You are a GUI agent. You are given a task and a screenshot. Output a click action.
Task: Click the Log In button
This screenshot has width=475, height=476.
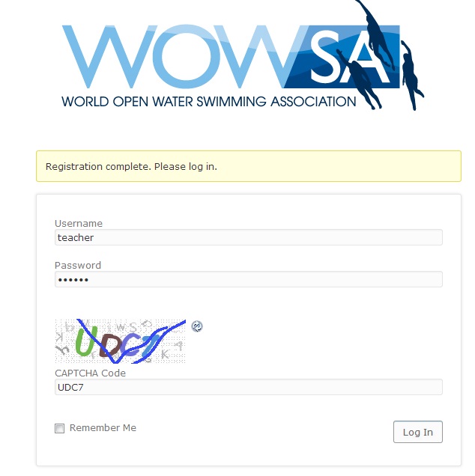pos(418,432)
